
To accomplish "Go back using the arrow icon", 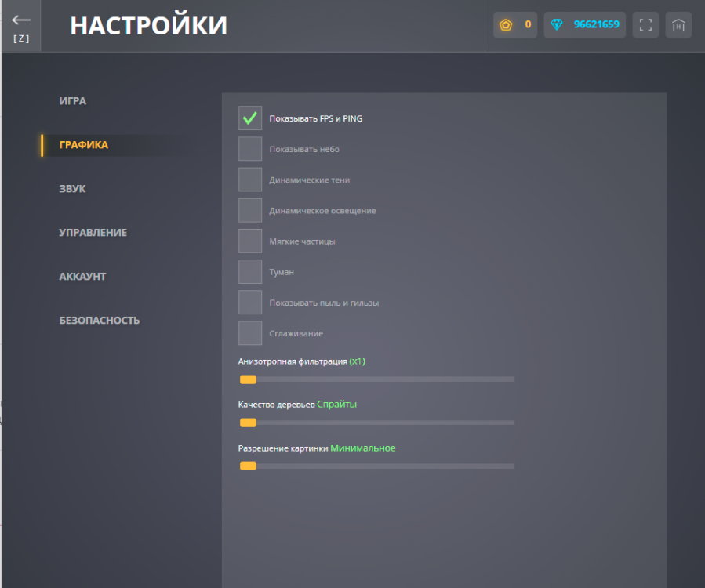I will (x=21, y=20).
